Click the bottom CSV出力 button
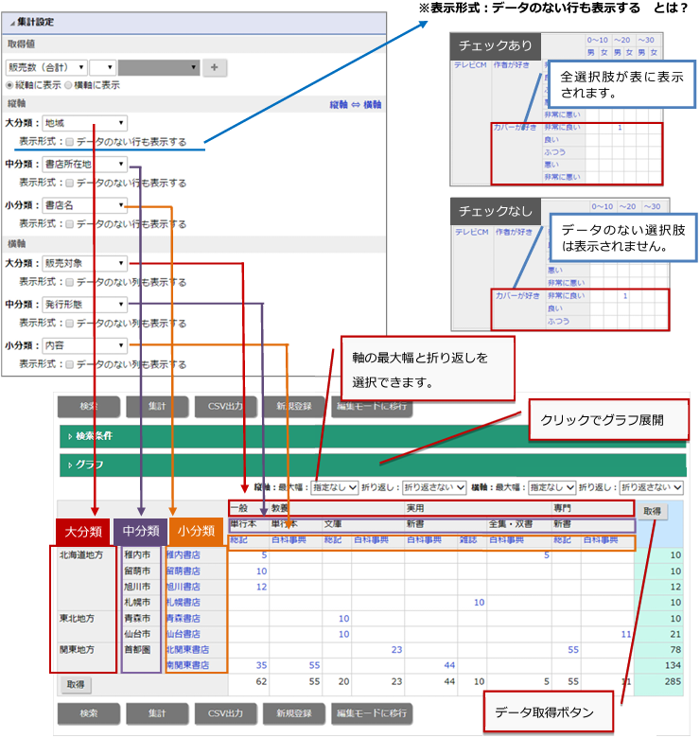 click(226, 714)
